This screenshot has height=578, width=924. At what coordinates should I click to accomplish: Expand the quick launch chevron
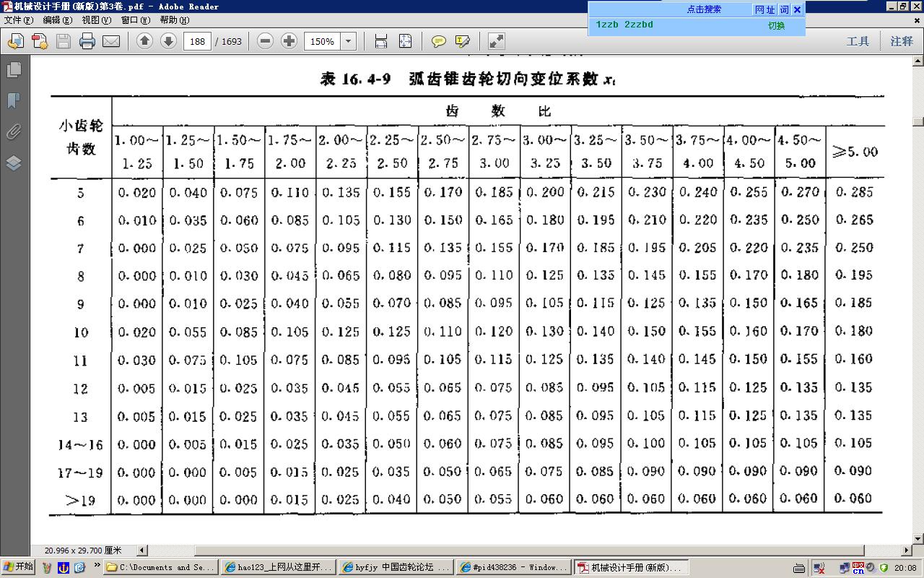click(97, 566)
